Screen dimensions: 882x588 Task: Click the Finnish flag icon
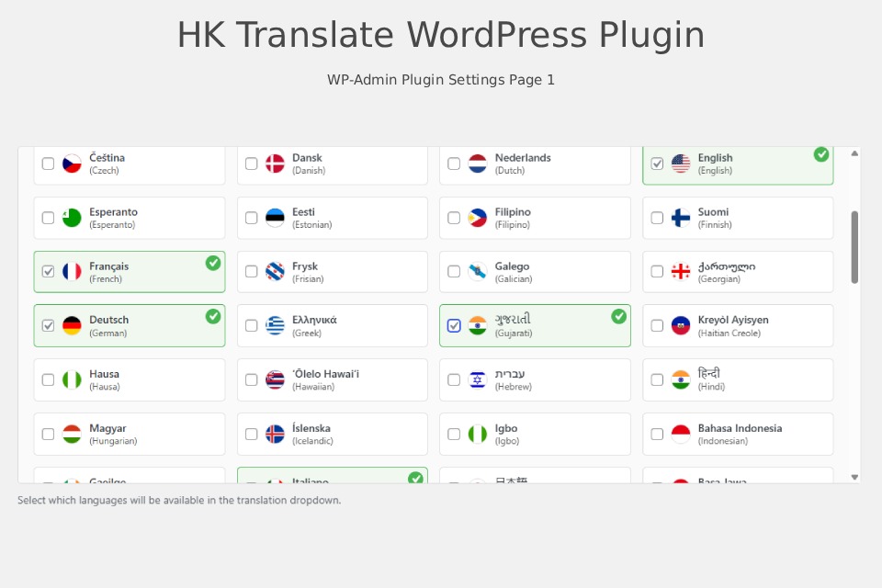[x=681, y=218]
